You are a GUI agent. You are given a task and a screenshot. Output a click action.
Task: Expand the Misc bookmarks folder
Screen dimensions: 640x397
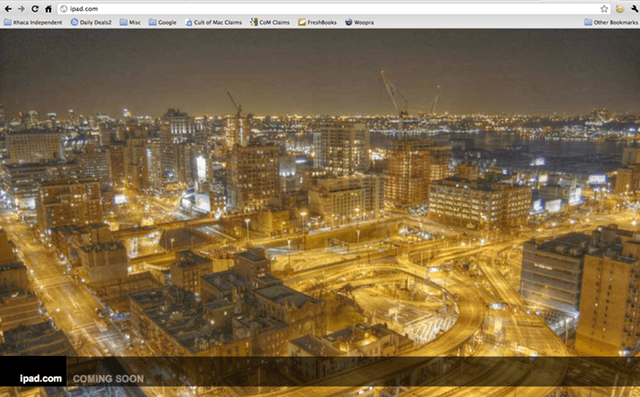tap(130, 22)
